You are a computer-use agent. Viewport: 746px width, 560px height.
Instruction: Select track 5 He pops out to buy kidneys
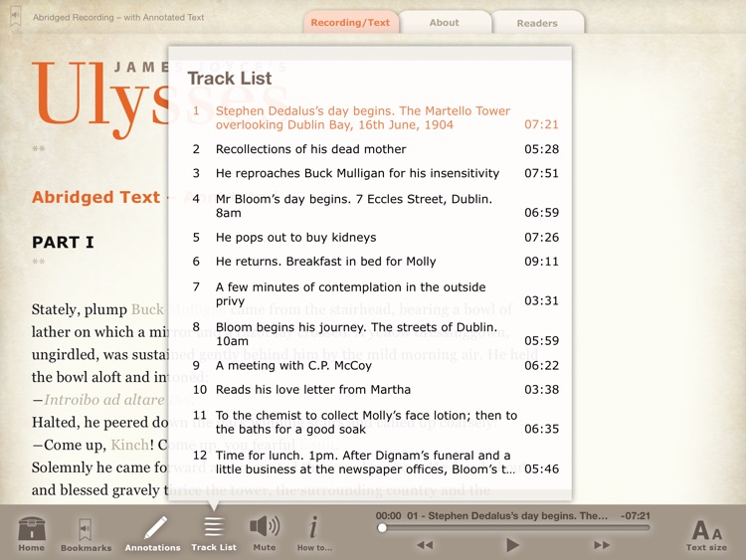(375, 237)
